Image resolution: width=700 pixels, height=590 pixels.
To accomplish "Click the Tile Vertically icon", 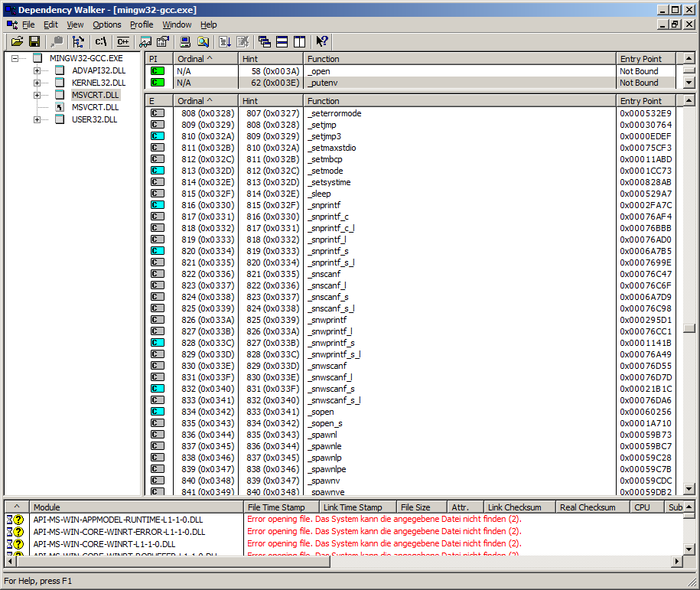I will 300,41.
